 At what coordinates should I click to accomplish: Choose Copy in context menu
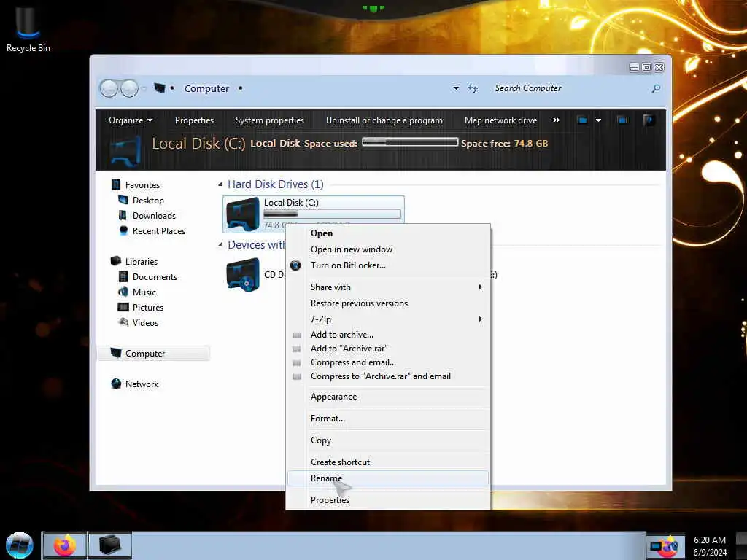click(x=388, y=440)
